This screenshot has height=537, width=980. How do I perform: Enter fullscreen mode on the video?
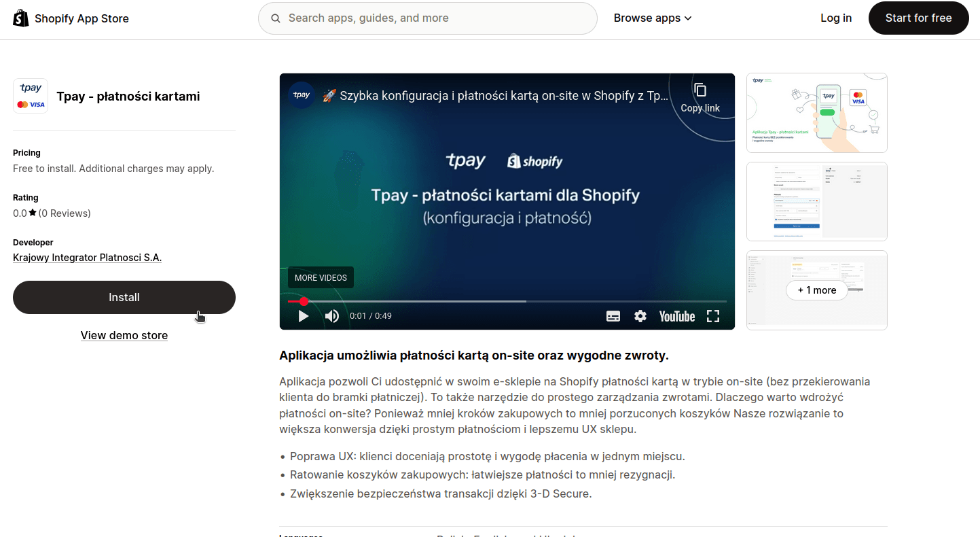point(713,316)
